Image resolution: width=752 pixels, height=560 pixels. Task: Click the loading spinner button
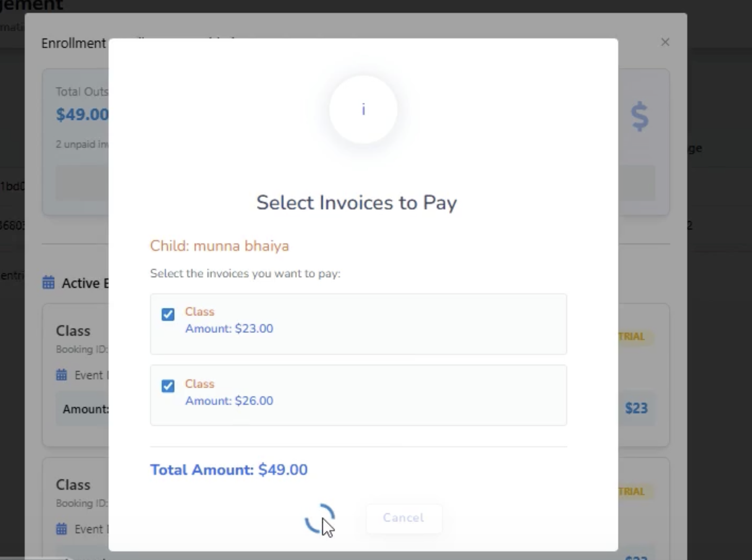click(x=320, y=518)
